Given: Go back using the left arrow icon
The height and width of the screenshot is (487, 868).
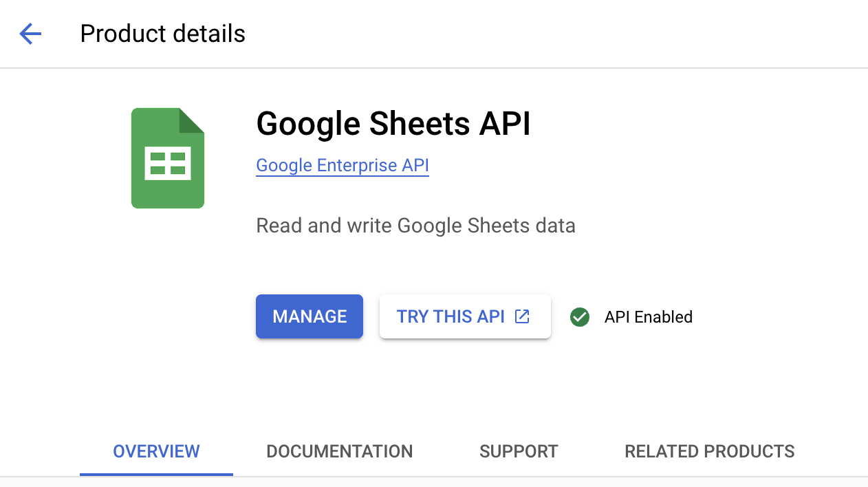Looking at the screenshot, I should 30,34.
